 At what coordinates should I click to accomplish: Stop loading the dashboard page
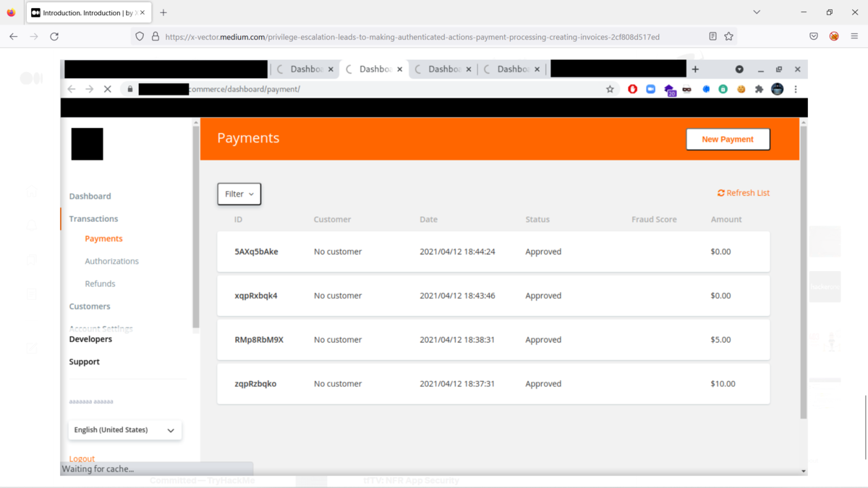tap(107, 89)
